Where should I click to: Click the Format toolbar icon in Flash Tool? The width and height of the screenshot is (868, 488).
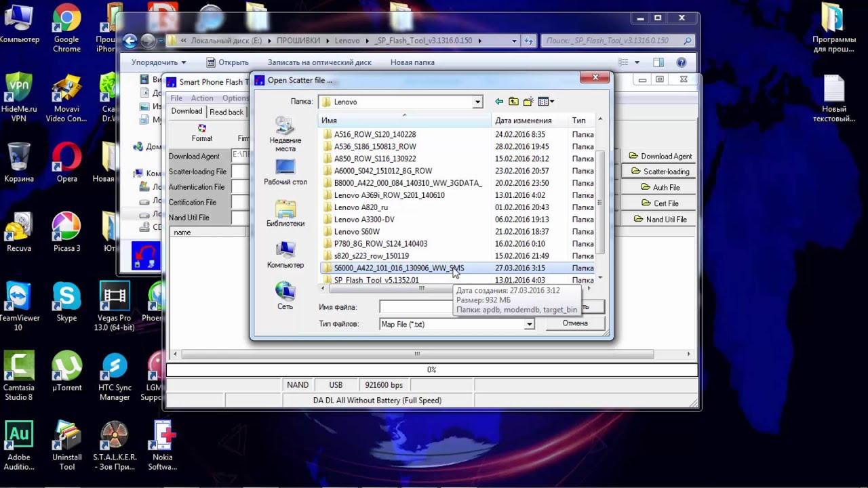[202, 132]
